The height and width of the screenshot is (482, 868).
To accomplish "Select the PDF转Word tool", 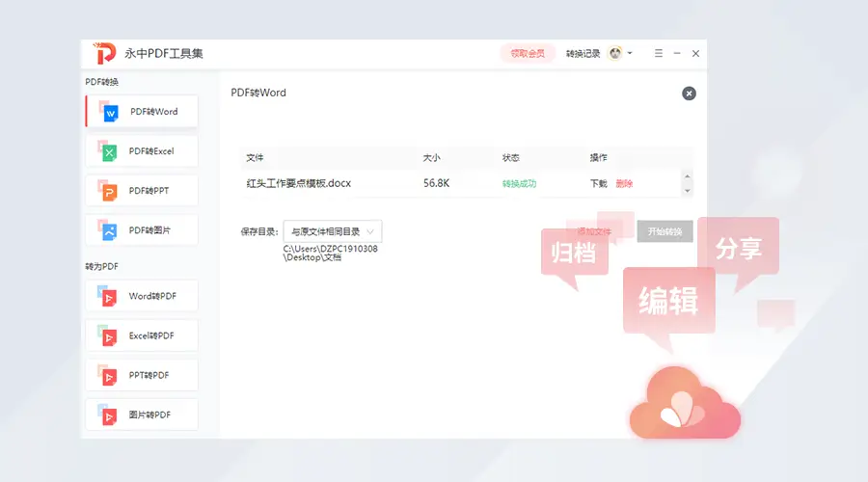I will coord(142,111).
